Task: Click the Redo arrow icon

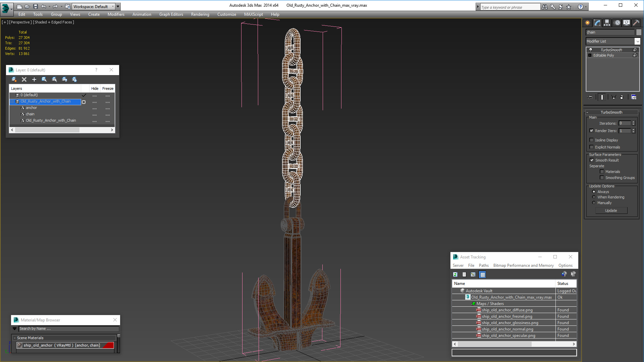Action: [55, 6]
